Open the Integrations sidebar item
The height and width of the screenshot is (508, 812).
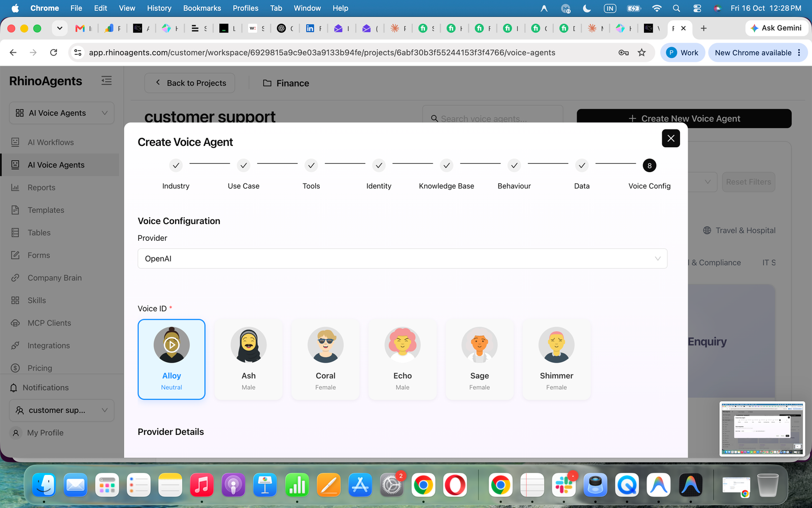click(49, 345)
